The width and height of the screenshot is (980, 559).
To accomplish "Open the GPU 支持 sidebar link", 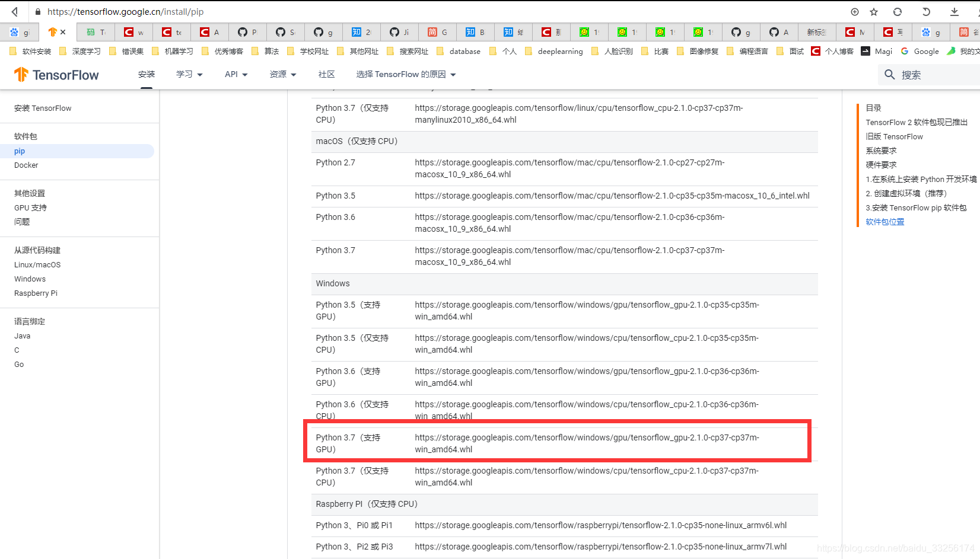I will 30,208.
